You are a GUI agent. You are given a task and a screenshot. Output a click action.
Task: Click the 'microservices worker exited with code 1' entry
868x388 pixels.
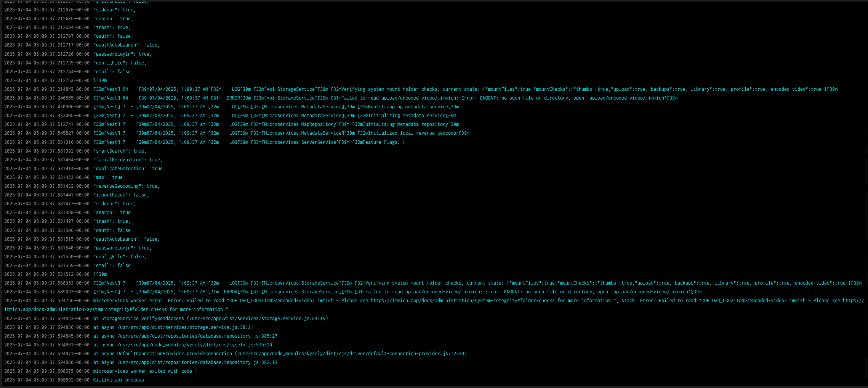145,370
